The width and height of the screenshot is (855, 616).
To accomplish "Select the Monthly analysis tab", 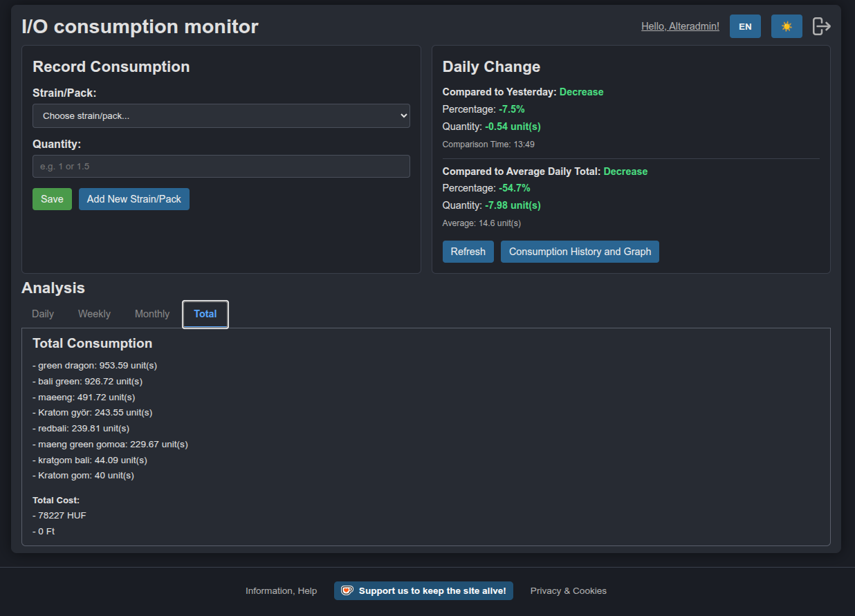I will (152, 314).
